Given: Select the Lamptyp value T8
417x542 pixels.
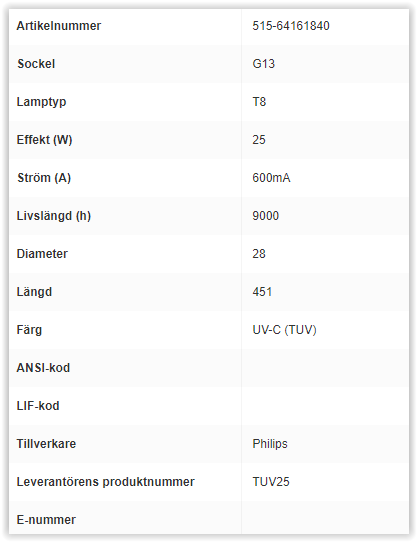Looking at the screenshot, I should click(x=259, y=102).
